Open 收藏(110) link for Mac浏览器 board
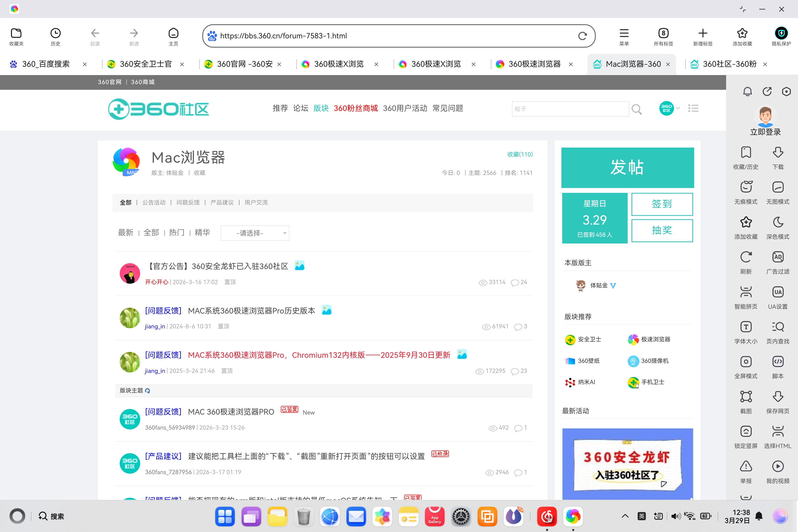 [x=520, y=154]
